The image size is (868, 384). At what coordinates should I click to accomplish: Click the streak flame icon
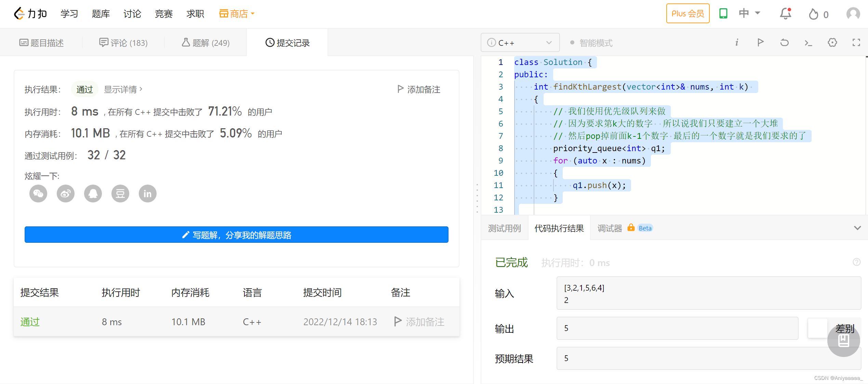pyautogui.click(x=813, y=14)
